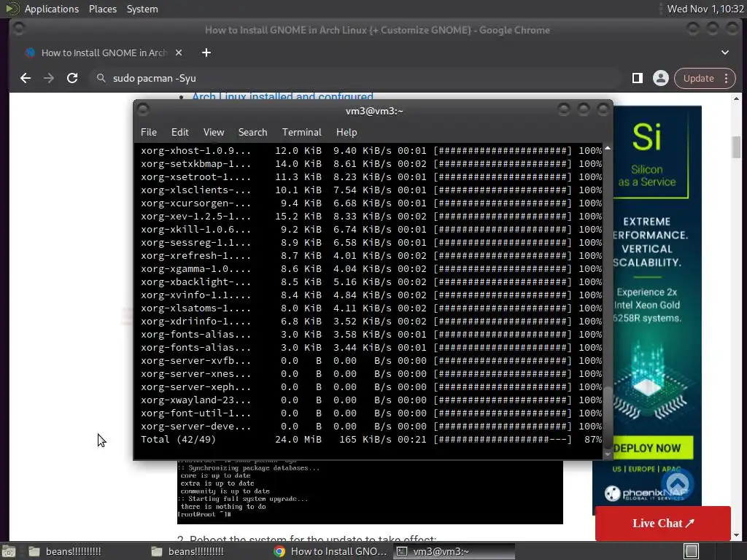
Task: Open Chrome three-dot menu
Action: pos(726,78)
